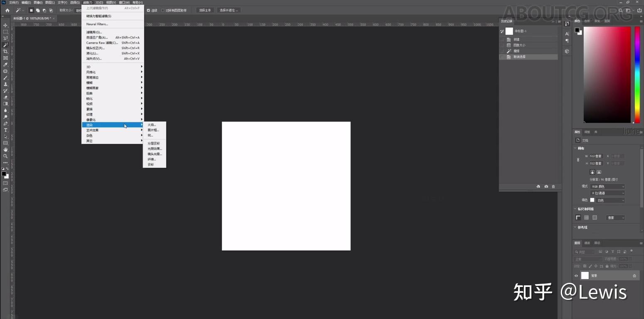Create new snapshot in the History panel

[546, 186]
